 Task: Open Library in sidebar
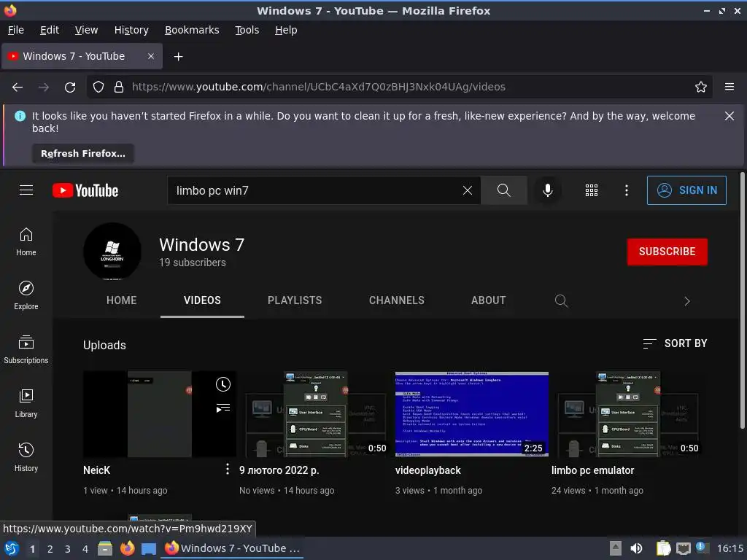[26, 403]
